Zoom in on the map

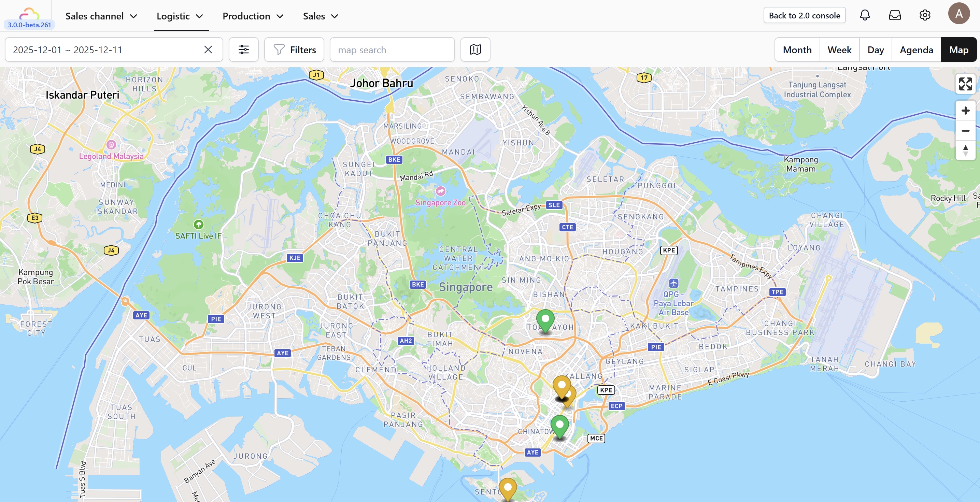pos(965,111)
